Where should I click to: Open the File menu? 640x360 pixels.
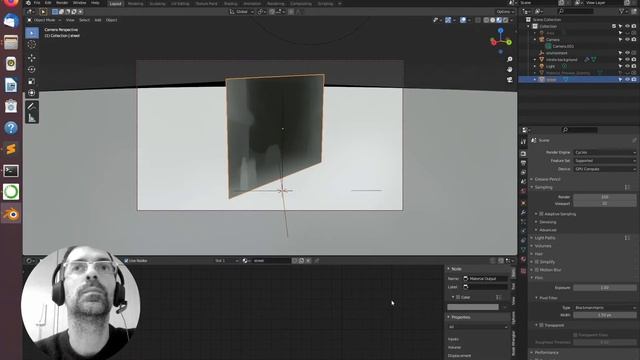[x=37, y=3]
